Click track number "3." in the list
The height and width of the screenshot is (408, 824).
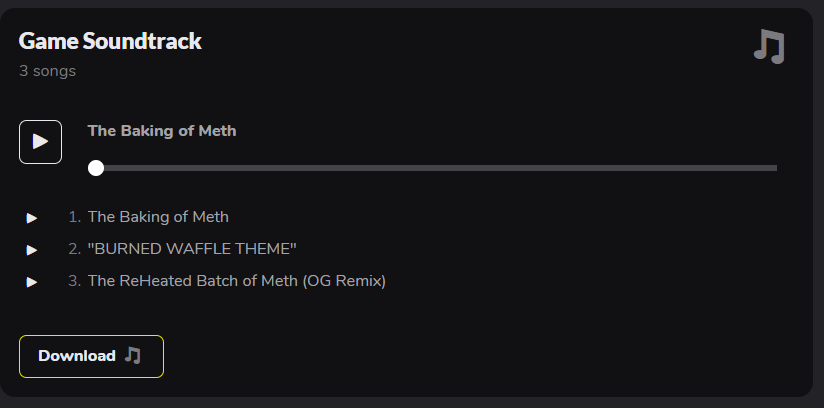coord(75,281)
